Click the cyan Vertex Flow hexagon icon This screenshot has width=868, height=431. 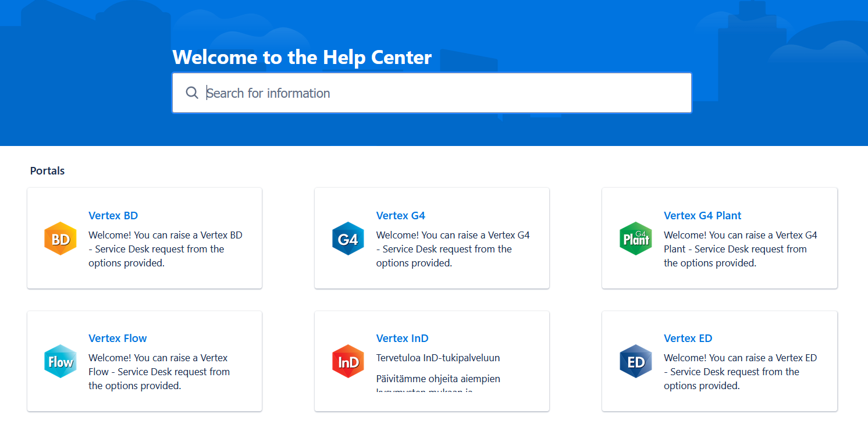point(61,361)
